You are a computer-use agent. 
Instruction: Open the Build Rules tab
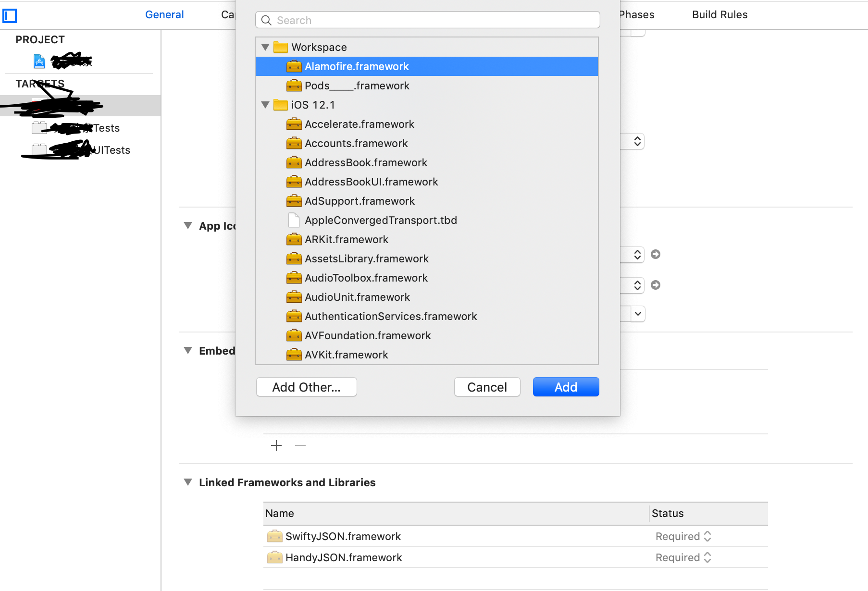[x=719, y=14]
